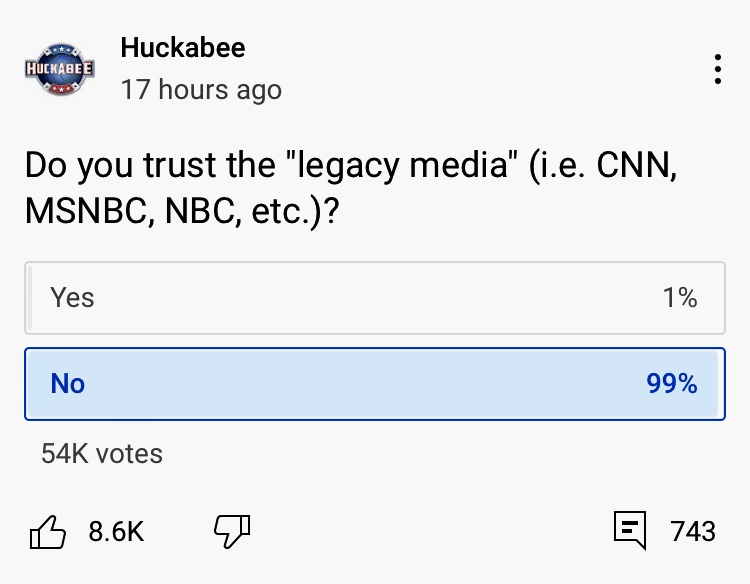The width and height of the screenshot is (750, 584).
Task: Click the 743 comments count
Action: pyautogui.click(x=693, y=531)
